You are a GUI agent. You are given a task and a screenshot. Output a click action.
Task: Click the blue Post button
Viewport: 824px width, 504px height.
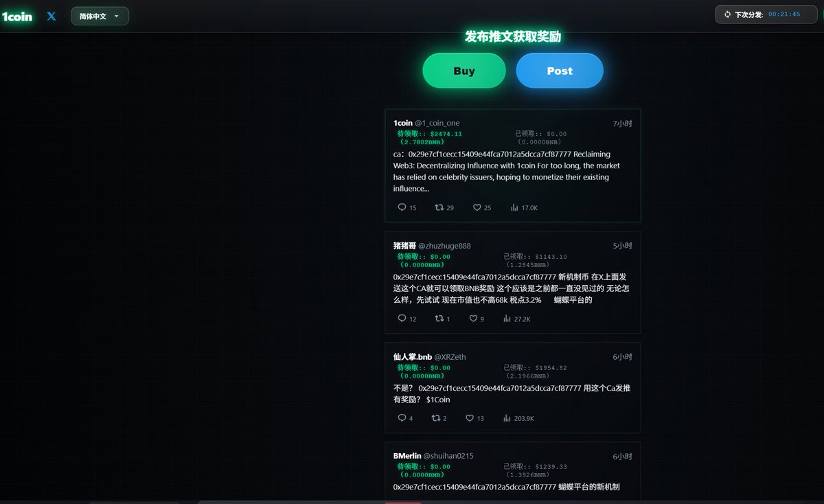coord(560,71)
